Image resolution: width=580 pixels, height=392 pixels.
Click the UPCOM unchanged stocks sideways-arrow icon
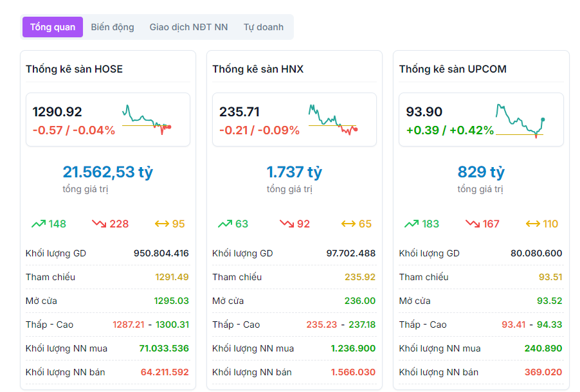[533, 224]
